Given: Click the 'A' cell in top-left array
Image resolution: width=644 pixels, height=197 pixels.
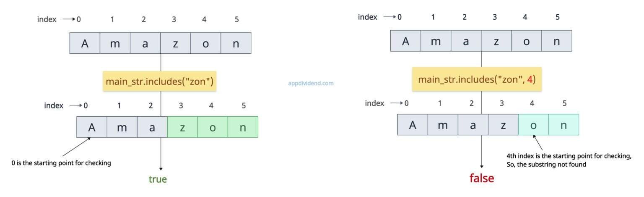Looking at the screenshot, I should tap(85, 43).
